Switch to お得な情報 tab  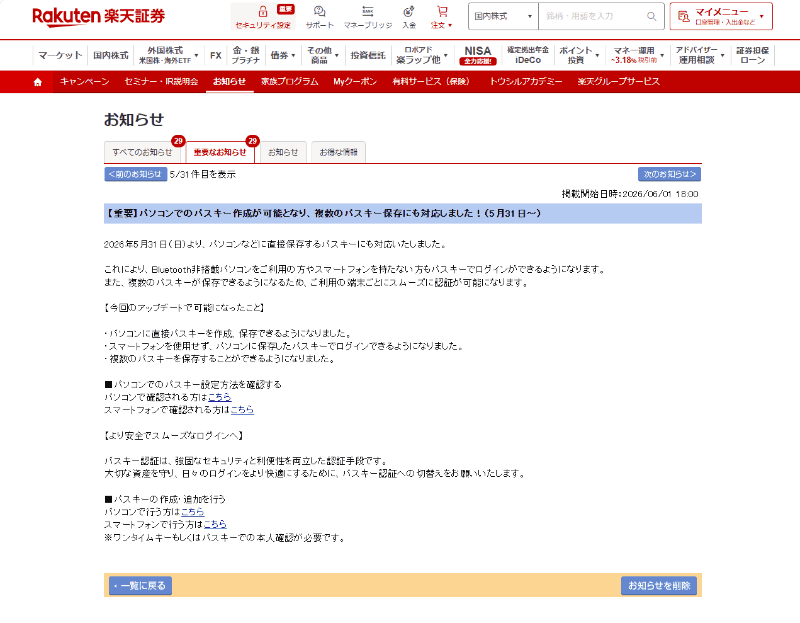338,152
